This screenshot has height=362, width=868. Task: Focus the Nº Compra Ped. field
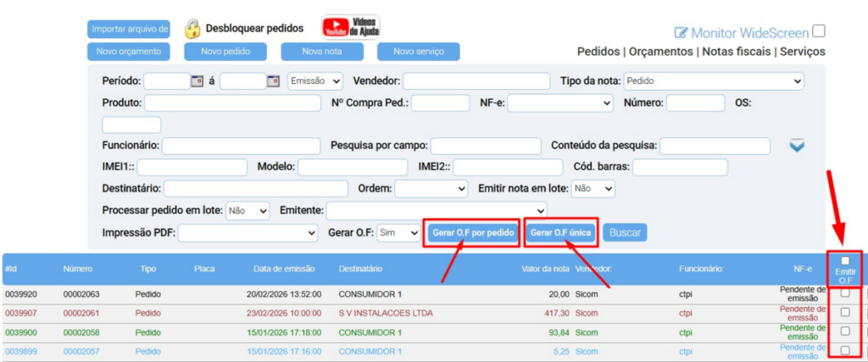(440, 103)
